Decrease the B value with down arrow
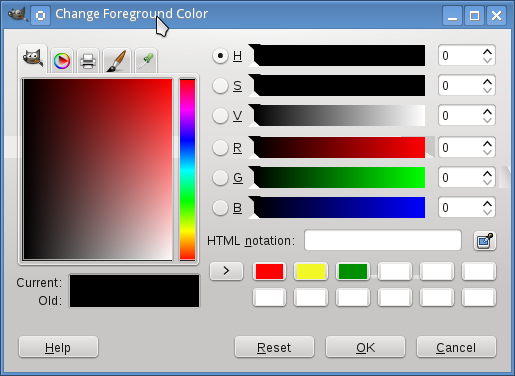 pyautogui.click(x=487, y=212)
